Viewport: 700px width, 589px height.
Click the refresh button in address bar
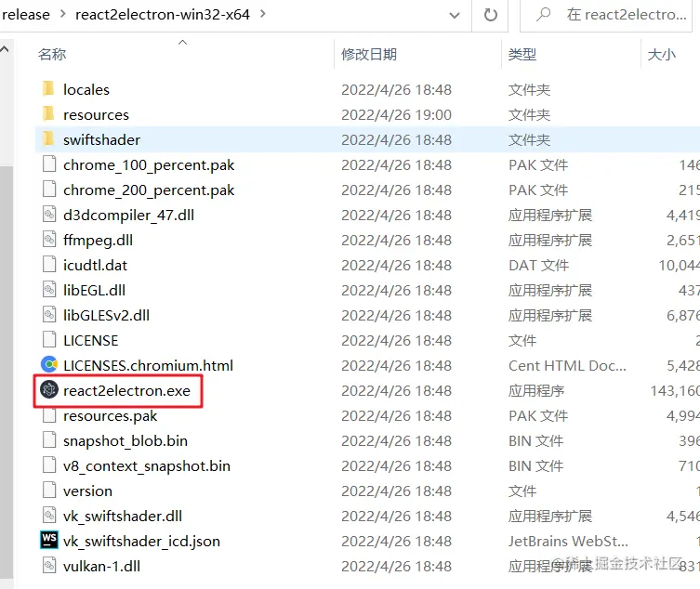pyautogui.click(x=491, y=15)
